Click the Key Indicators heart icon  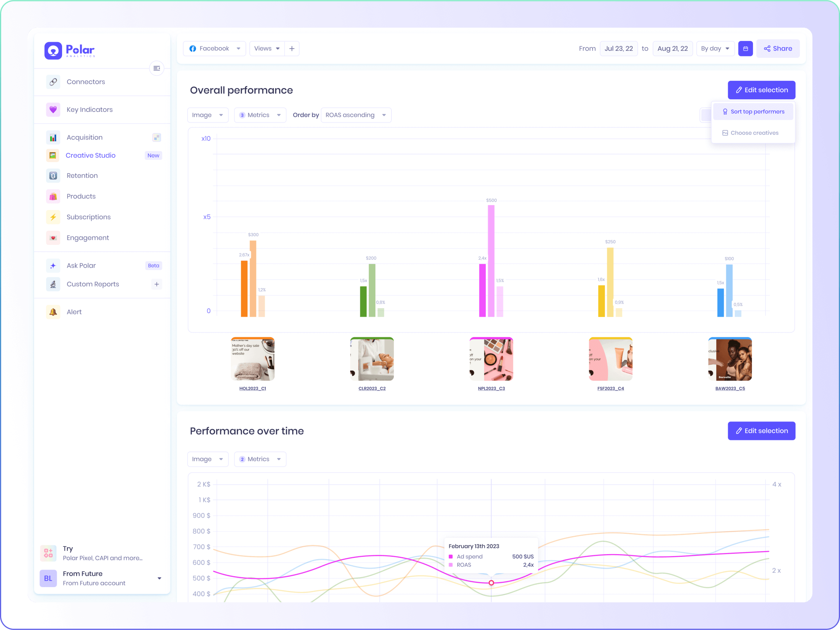(53, 110)
